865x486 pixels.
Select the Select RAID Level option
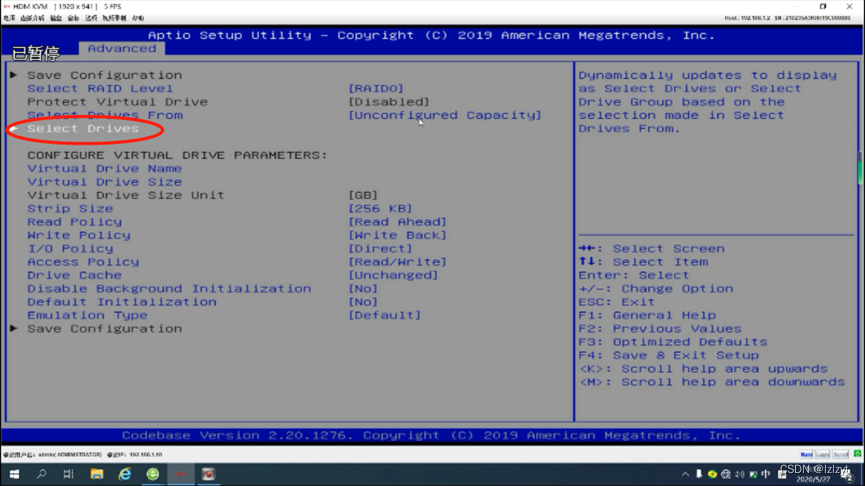(100, 88)
